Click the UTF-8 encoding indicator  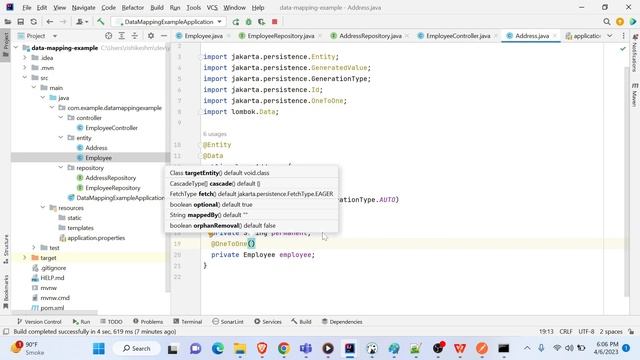[586, 332]
